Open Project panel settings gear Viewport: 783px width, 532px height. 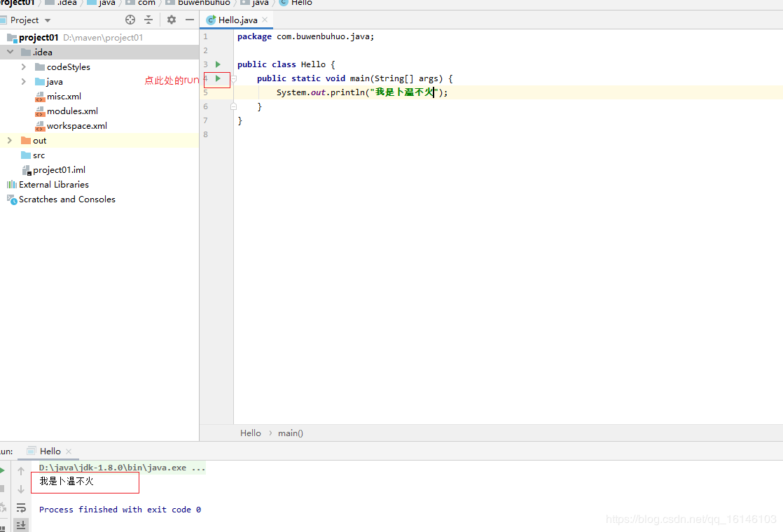click(x=172, y=20)
